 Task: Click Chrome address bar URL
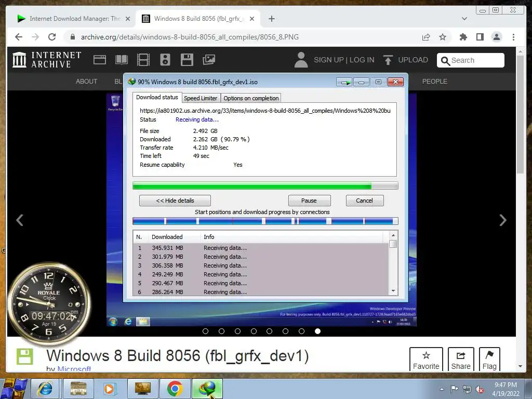[190, 37]
